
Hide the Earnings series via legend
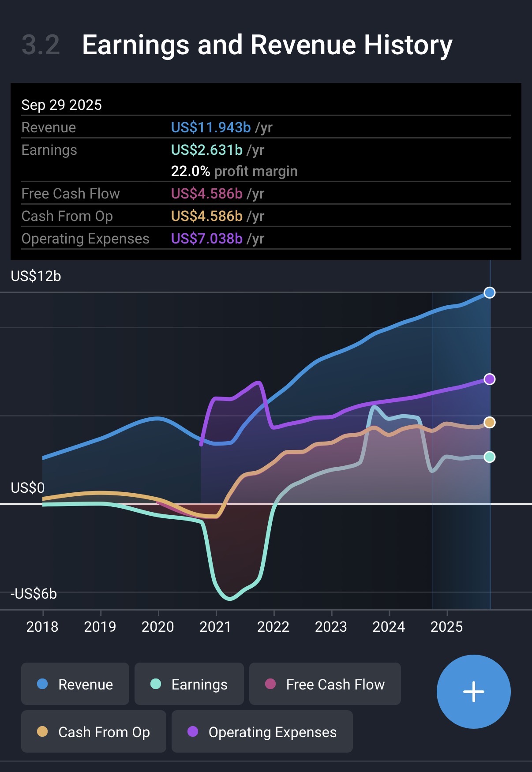[x=189, y=684]
